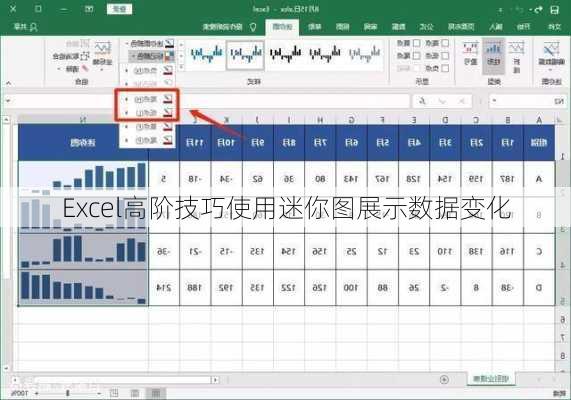Image resolution: width=571 pixels, height=400 pixels.
Task: Switch to the Formulas ribbon tab
Action: [x=426, y=27]
